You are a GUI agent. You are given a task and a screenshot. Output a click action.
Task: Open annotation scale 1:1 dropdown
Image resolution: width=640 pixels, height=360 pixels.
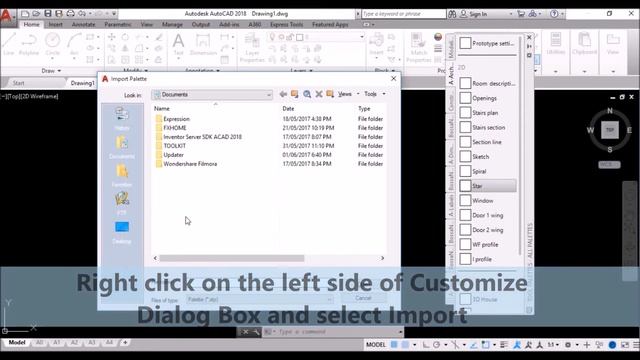553,345
